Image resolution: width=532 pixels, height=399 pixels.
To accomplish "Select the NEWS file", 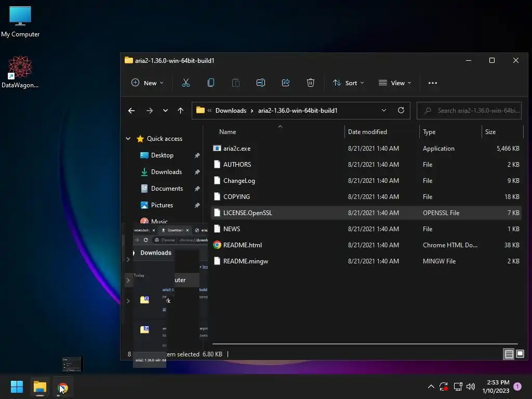I will [366, 229].
